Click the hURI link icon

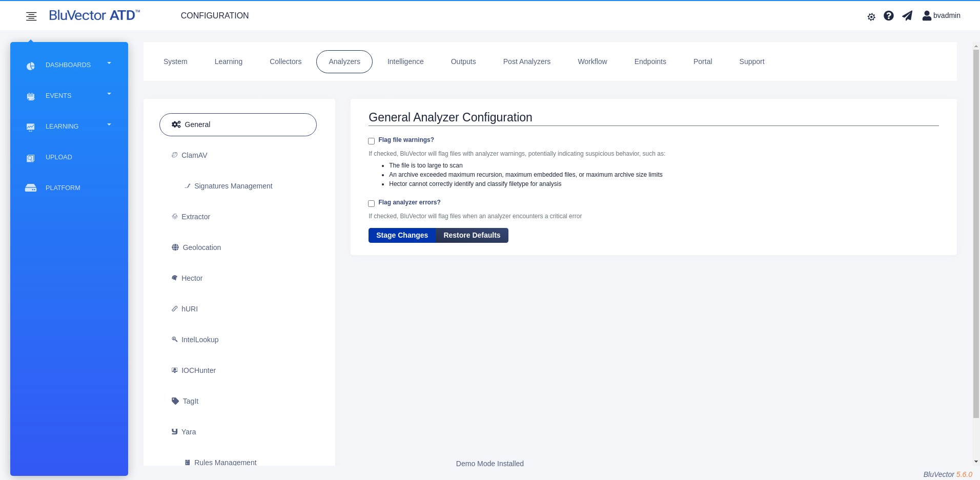pyautogui.click(x=174, y=308)
